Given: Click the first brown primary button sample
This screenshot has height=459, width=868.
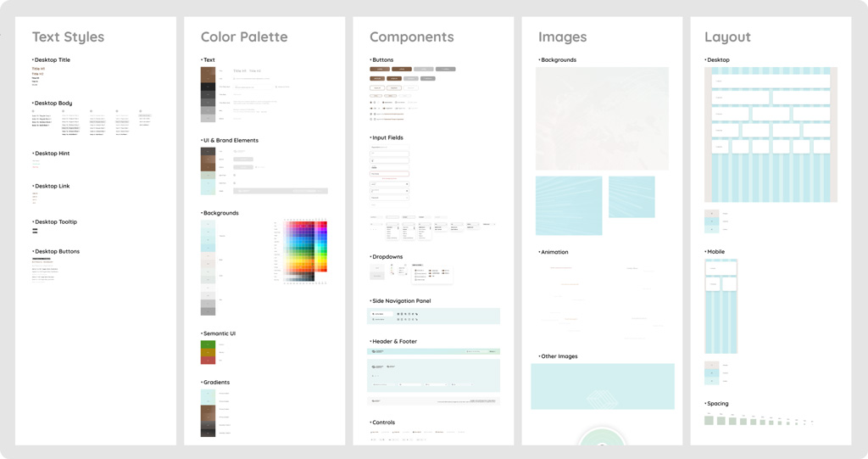Looking at the screenshot, I should point(380,69).
